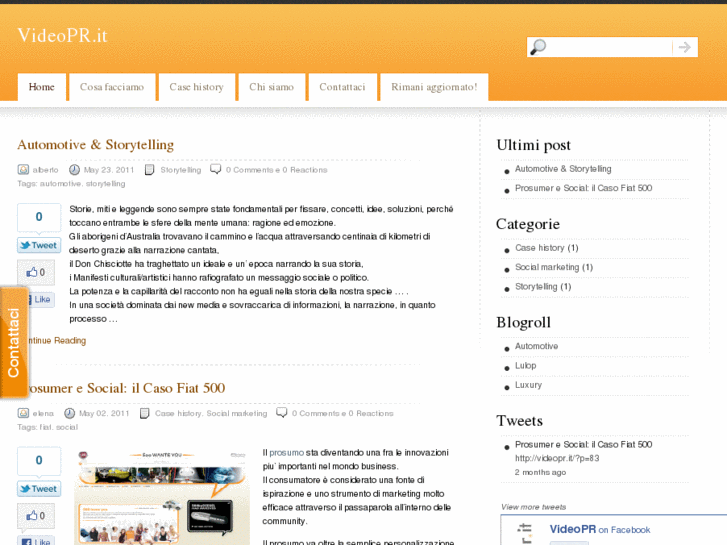Click tweet count 0 on Fiat 500 post
Screen dimensions: 727x545
tap(39, 461)
